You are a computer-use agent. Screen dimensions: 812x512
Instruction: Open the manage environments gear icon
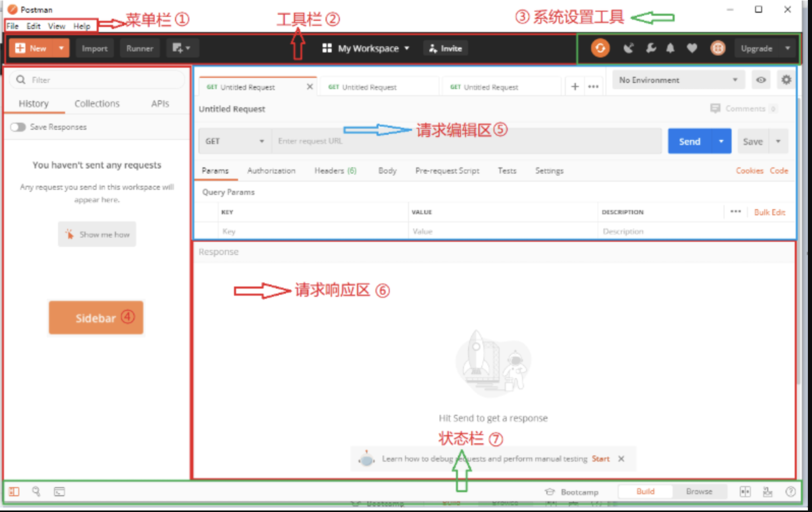pyautogui.click(x=786, y=80)
